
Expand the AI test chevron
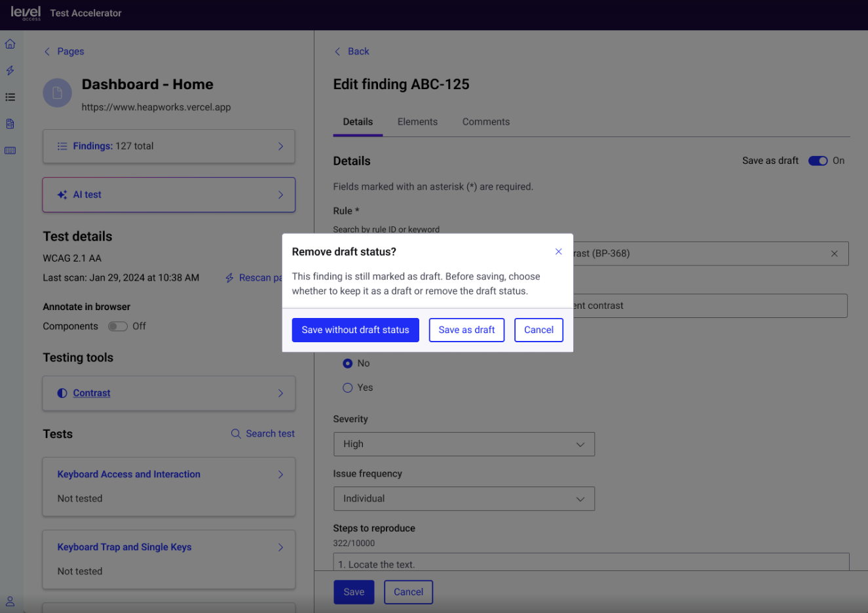280,195
